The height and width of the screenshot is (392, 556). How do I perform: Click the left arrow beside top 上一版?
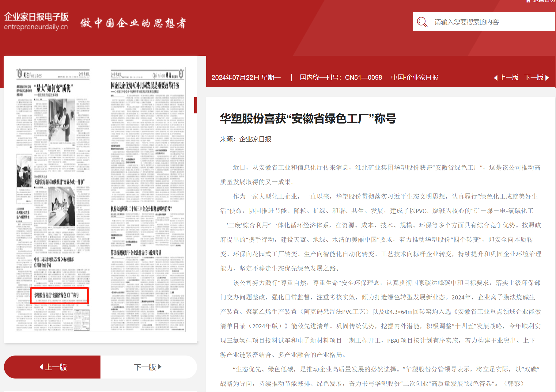pyautogui.click(x=496, y=78)
